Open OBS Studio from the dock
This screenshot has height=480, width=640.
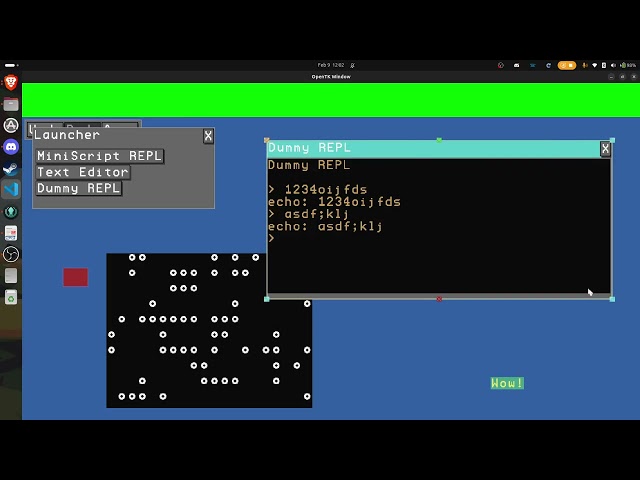click(x=11, y=254)
